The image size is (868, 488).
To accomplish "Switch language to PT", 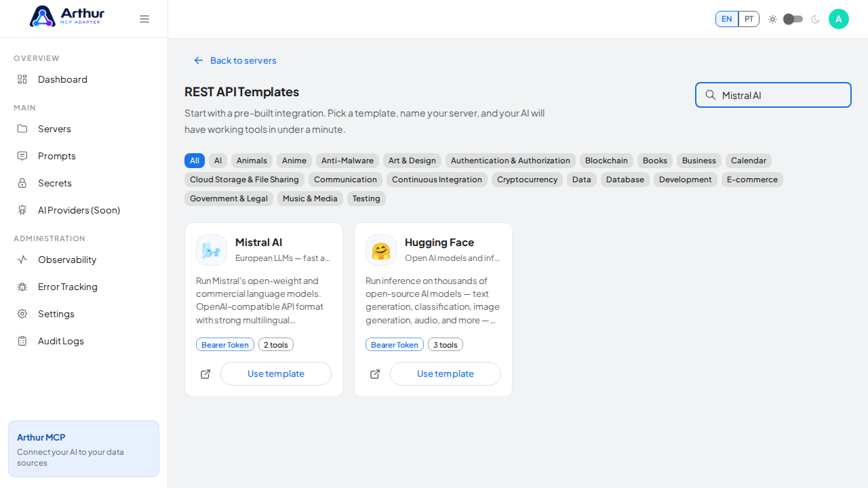I will click(749, 19).
